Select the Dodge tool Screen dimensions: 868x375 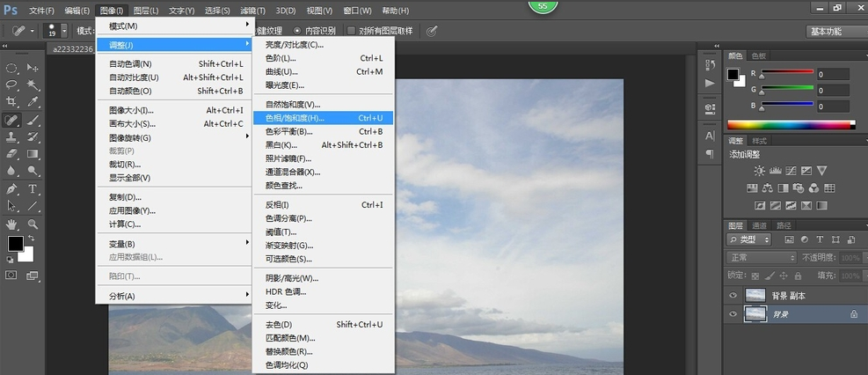33,171
